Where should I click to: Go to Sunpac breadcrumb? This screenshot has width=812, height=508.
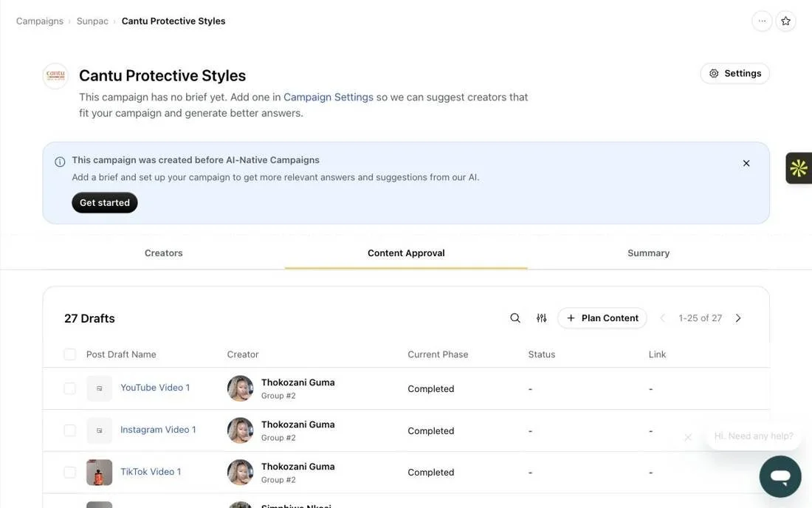92,21
